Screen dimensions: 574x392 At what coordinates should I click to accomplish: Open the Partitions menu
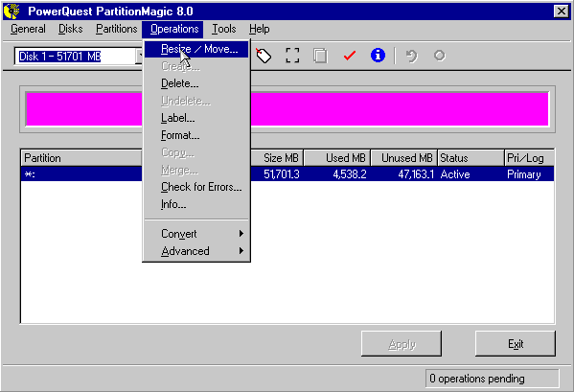(116, 29)
